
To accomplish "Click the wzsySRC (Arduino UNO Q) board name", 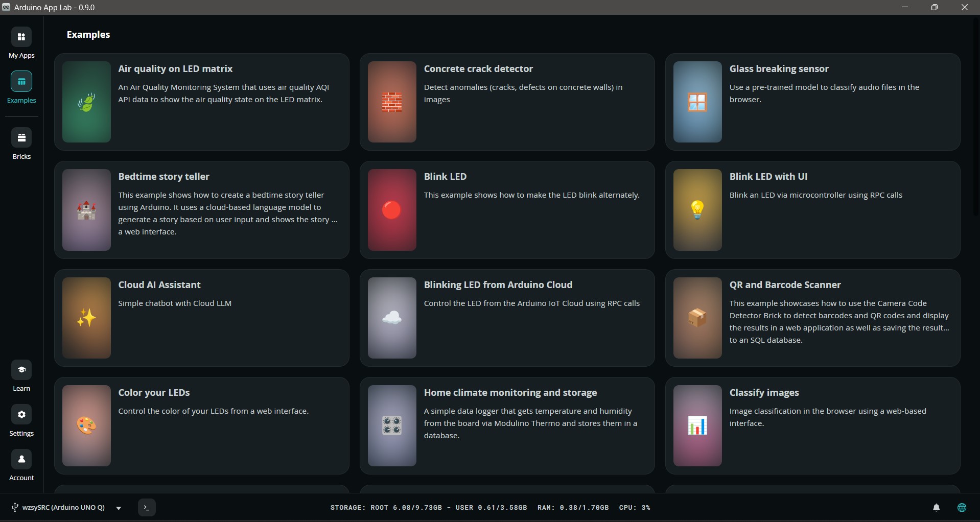I will coord(63,508).
